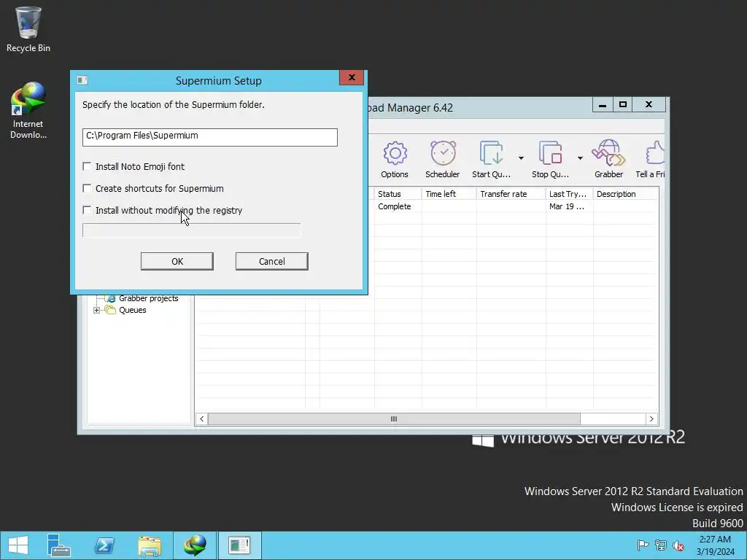Cancel the Supermium Setup dialog
The height and width of the screenshot is (560, 747).
click(271, 261)
